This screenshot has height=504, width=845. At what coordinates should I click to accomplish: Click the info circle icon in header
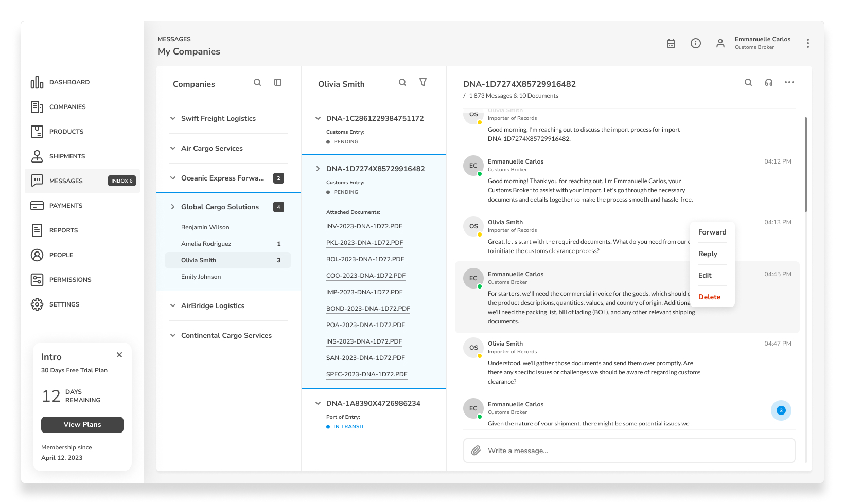[696, 43]
